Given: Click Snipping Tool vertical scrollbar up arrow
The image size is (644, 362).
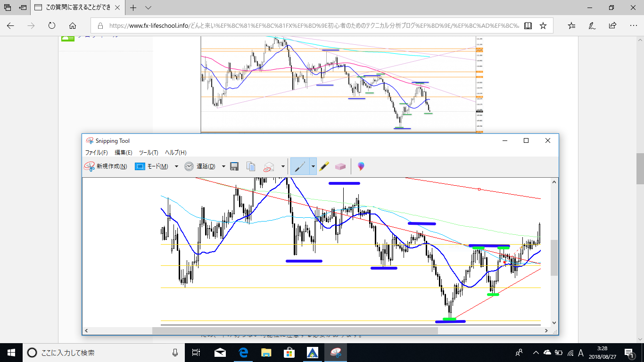Looking at the screenshot, I should (554, 181).
